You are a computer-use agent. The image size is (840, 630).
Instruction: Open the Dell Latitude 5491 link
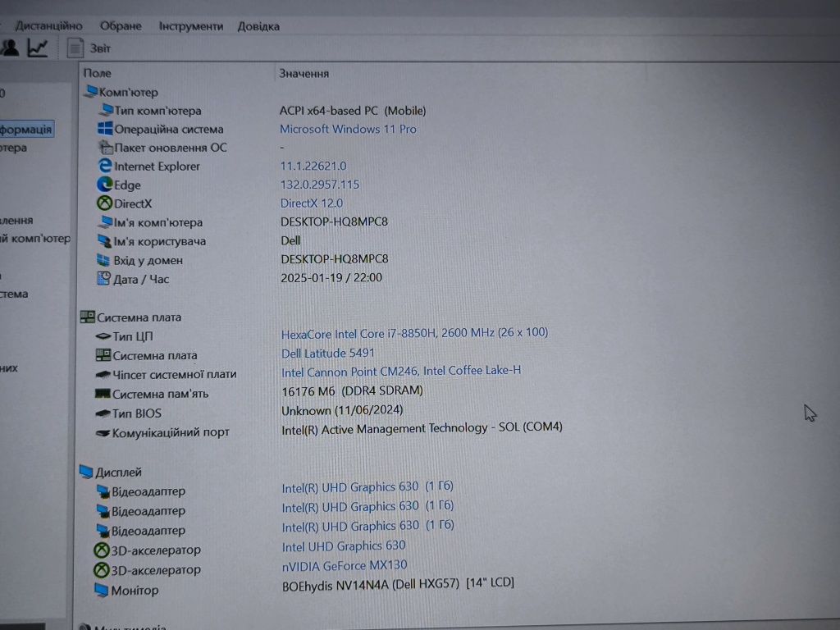click(328, 353)
